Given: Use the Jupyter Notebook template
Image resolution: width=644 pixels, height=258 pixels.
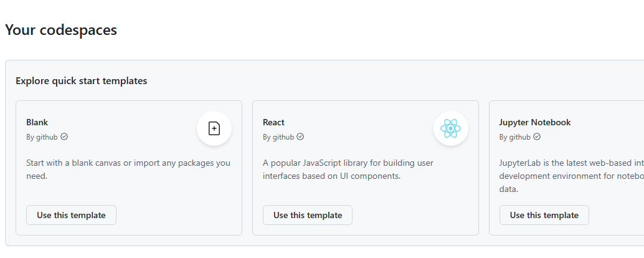Looking at the screenshot, I should [x=544, y=215].
